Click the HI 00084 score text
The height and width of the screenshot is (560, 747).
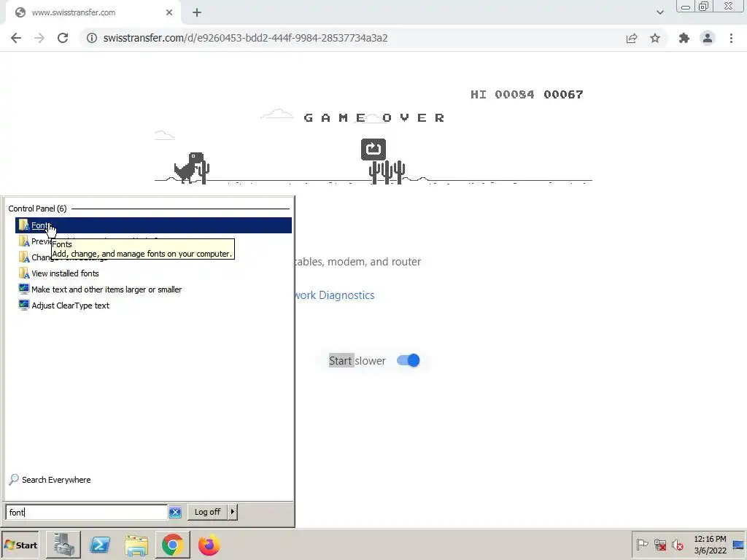(503, 94)
